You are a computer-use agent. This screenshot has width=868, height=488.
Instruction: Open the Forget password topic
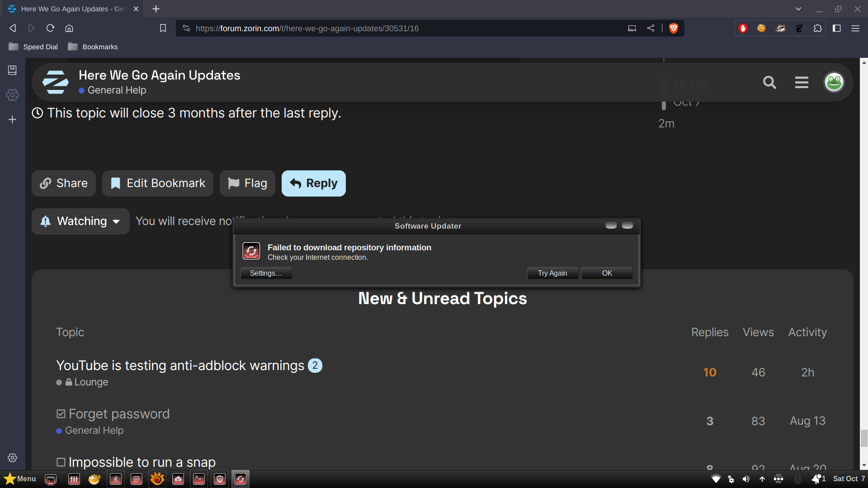click(119, 414)
